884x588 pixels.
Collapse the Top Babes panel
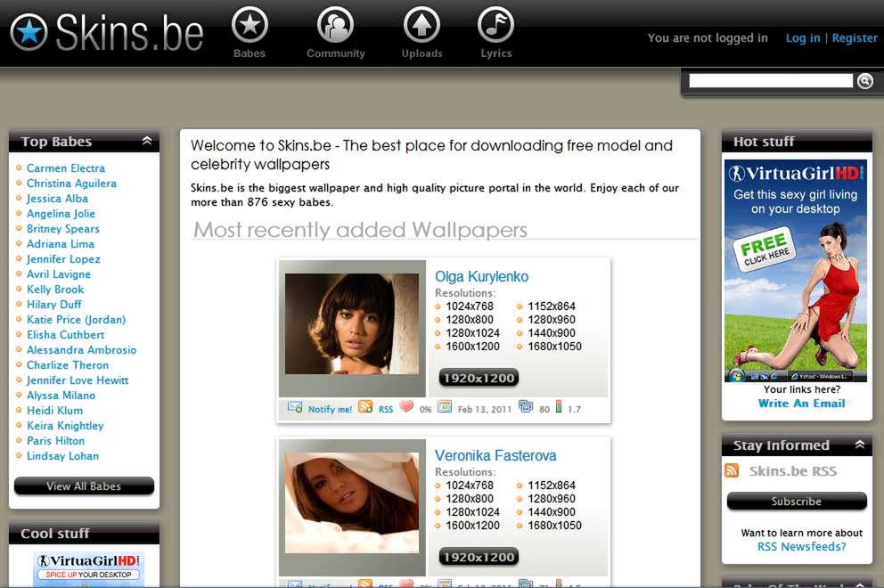click(147, 141)
